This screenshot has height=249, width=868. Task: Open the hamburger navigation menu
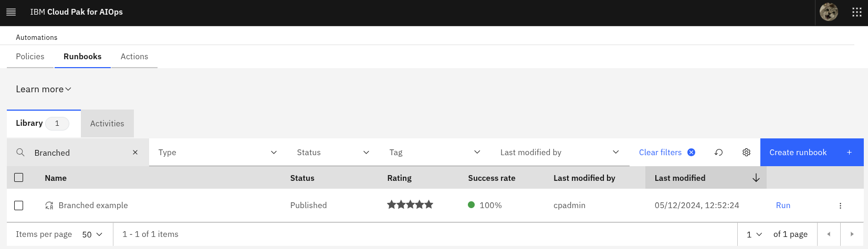coord(11,12)
